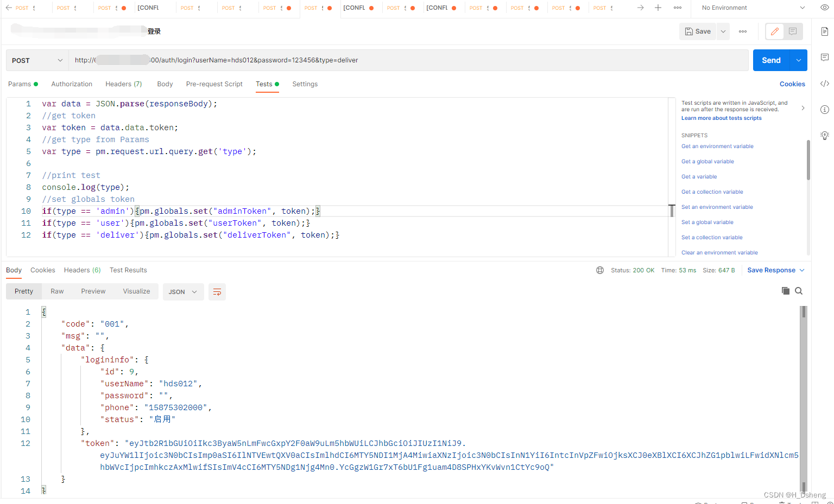Open the response Body tab

click(14, 270)
